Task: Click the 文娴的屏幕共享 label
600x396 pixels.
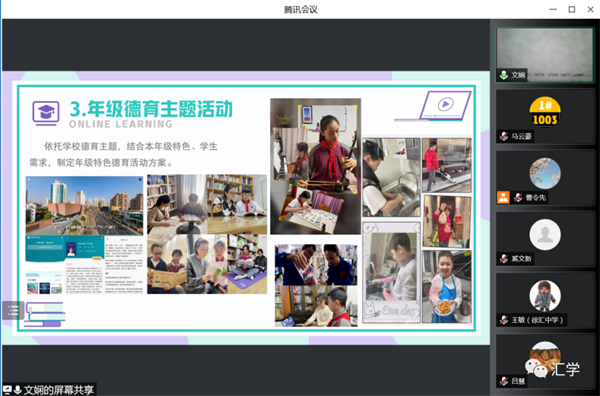Action: (x=59, y=390)
